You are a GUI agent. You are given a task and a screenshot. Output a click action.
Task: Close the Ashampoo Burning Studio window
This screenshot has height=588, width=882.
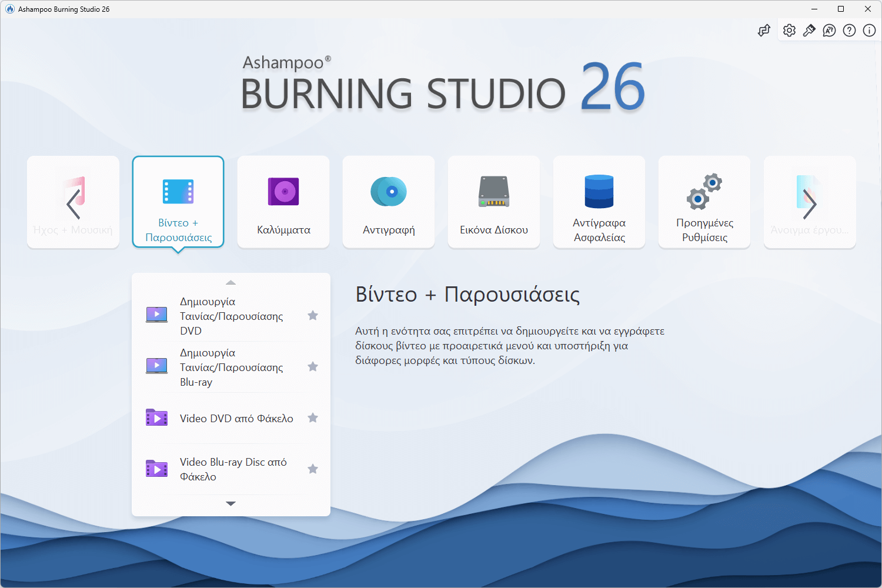pyautogui.click(x=868, y=9)
